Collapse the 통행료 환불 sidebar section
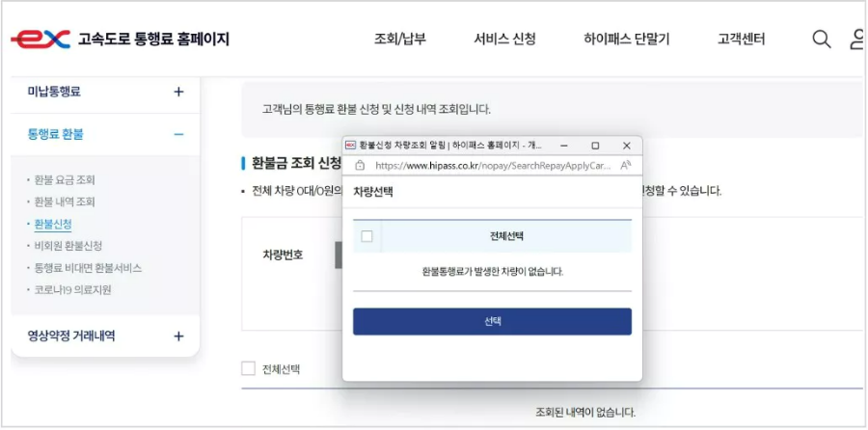 (178, 134)
